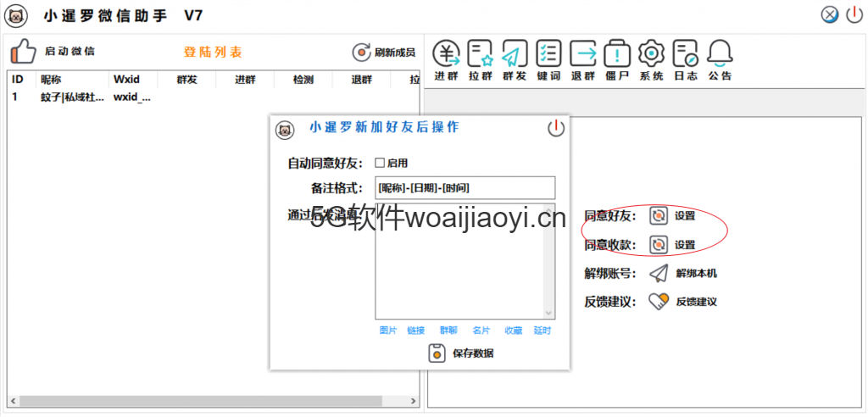The width and height of the screenshot is (868, 417).
Task: Select row 蚊子|私域社... in list
Action: 72,97
